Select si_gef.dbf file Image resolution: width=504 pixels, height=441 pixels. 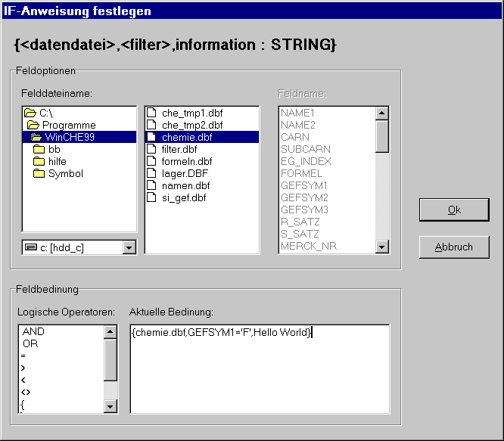pos(184,197)
